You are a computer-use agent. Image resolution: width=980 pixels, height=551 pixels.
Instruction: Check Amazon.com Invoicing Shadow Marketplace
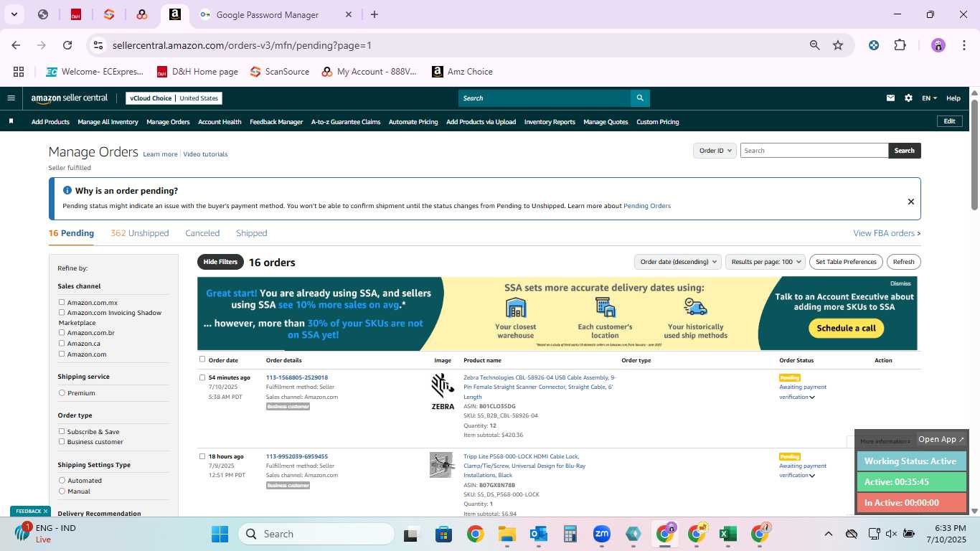pos(62,313)
